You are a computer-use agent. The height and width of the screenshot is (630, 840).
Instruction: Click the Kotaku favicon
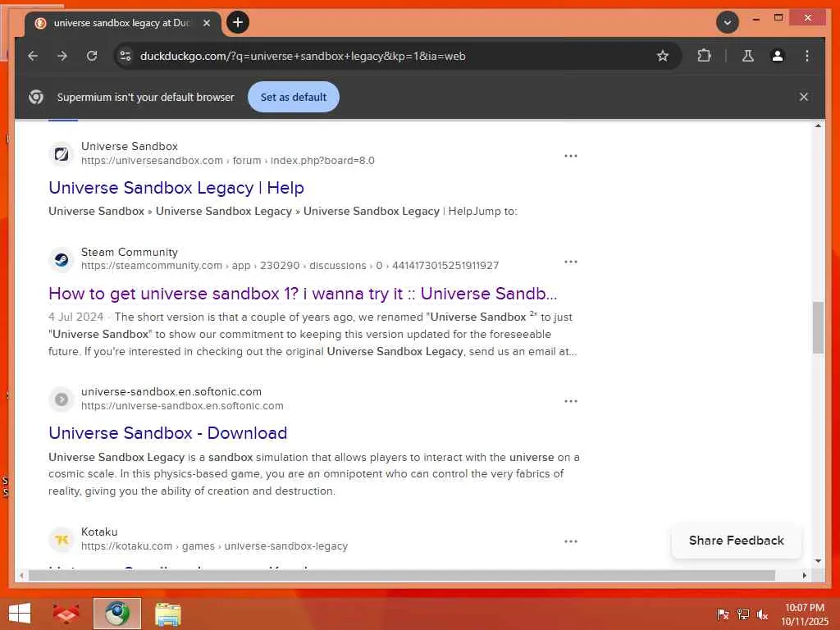[x=62, y=540]
